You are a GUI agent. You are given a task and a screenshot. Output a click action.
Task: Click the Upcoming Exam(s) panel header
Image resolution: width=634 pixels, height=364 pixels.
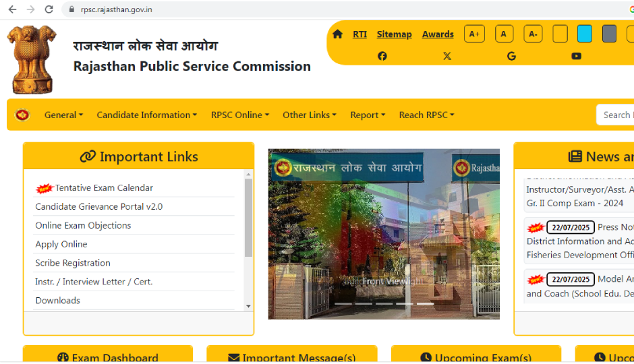[x=476, y=354]
